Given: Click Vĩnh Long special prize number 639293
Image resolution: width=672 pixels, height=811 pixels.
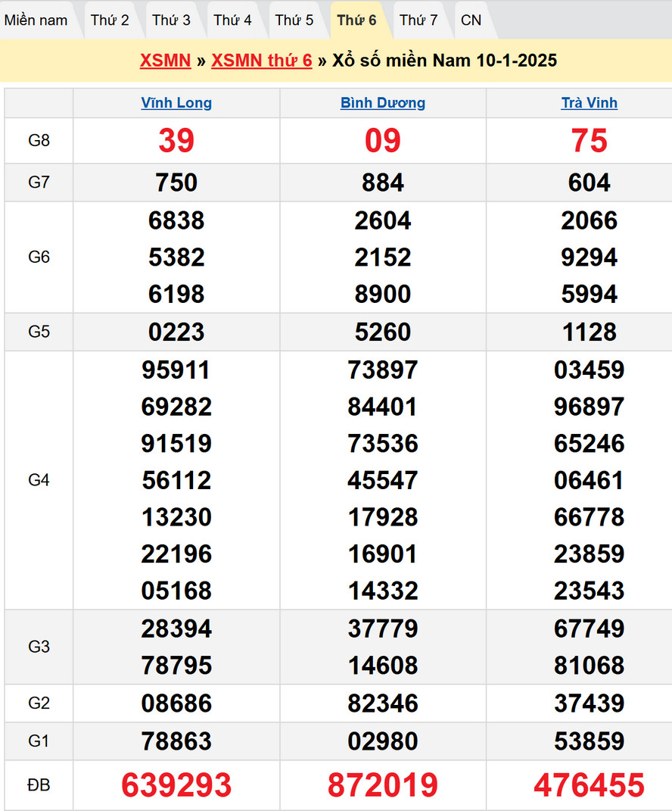Looking at the screenshot, I should coord(176,785).
